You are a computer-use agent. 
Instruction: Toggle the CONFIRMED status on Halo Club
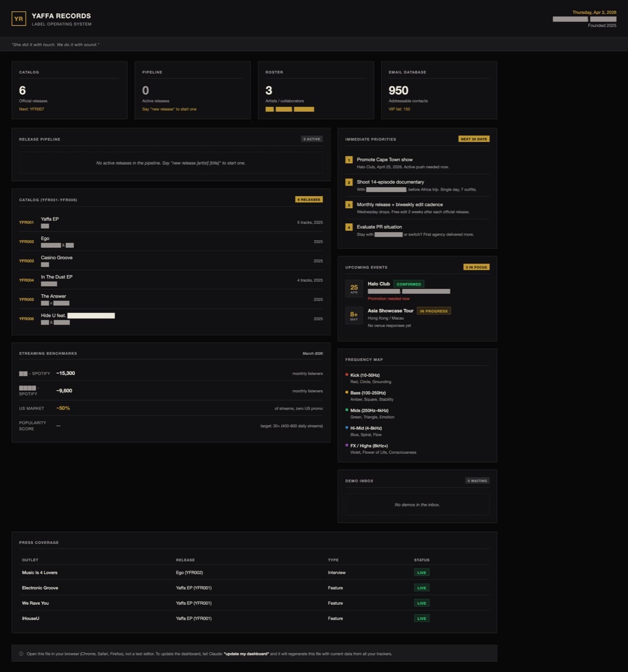tap(409, 284)
